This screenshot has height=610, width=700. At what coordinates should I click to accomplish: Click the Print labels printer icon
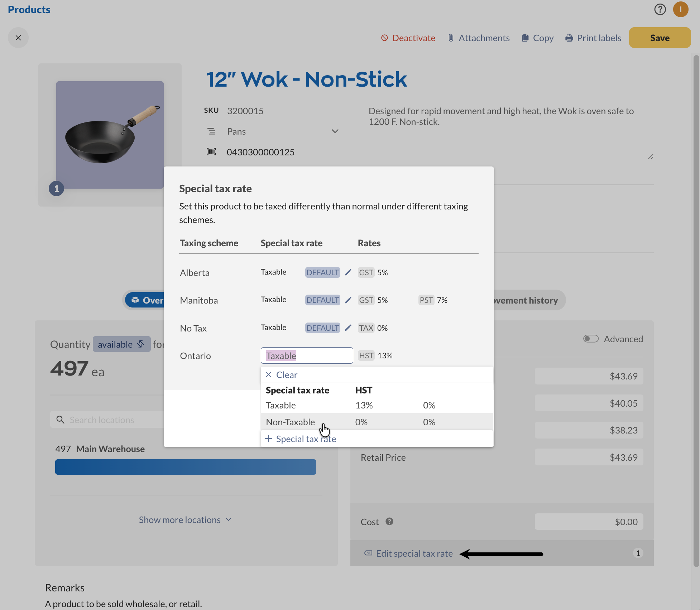click(x=569, y=38)
